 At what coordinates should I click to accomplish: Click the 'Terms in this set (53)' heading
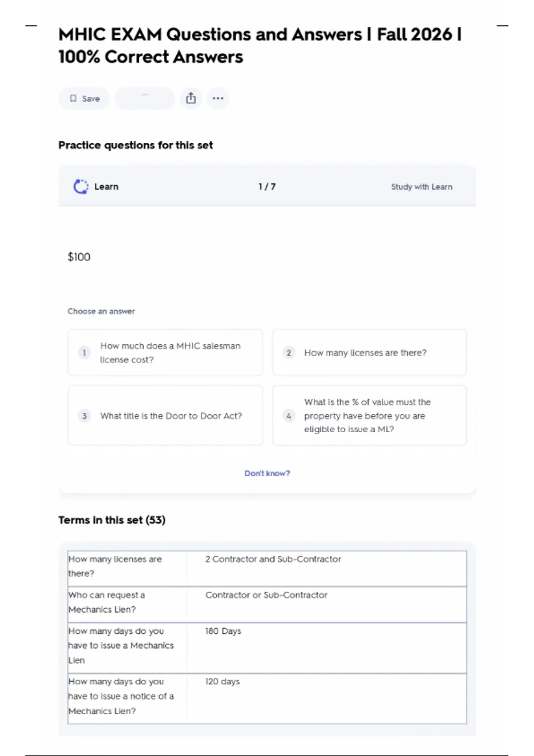[x=112, y=520]
